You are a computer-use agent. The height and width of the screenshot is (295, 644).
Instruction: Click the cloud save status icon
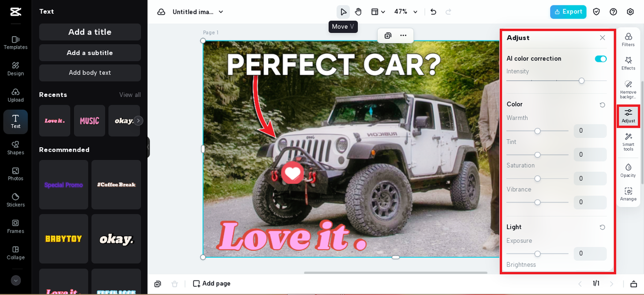tap(161, 12)
